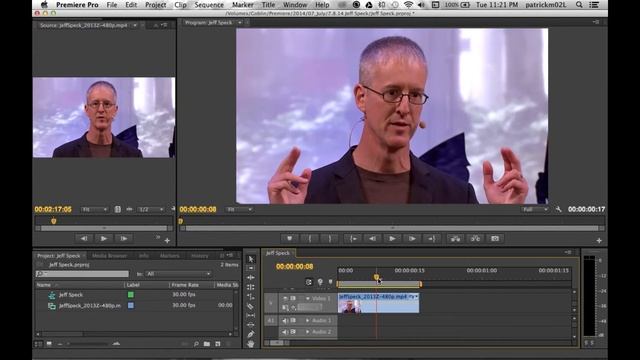Open the File menu
The width and height of the screenshot is (640, 360).
pyautogui.click(x=111, y=5)
